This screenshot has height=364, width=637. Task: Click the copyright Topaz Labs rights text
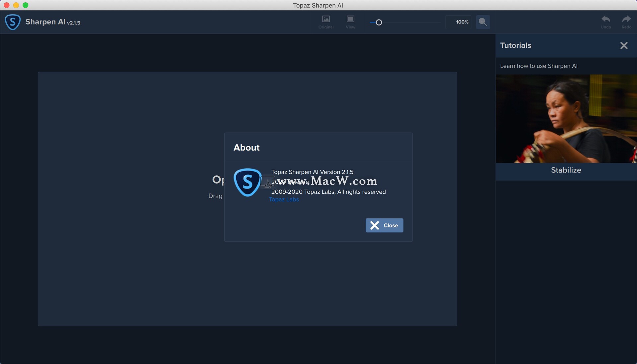click(x=328, y=192)
